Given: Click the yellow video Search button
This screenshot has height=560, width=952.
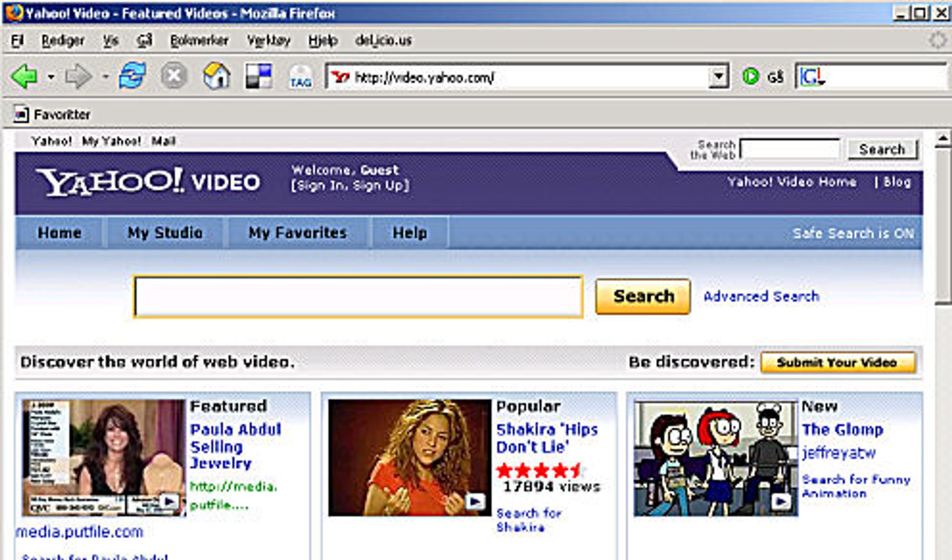Looking at the screenshot, I should click(643, 296).
